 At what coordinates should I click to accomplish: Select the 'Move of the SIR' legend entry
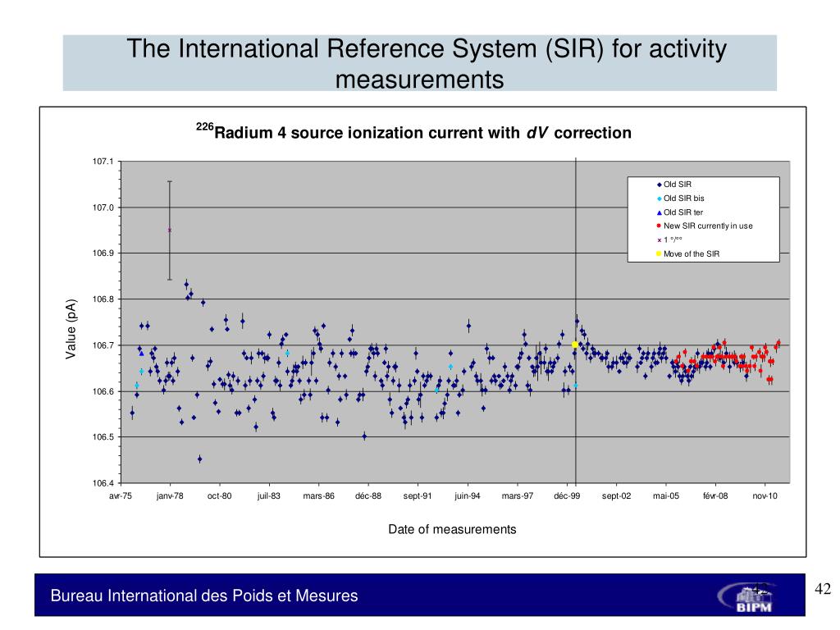688,254
